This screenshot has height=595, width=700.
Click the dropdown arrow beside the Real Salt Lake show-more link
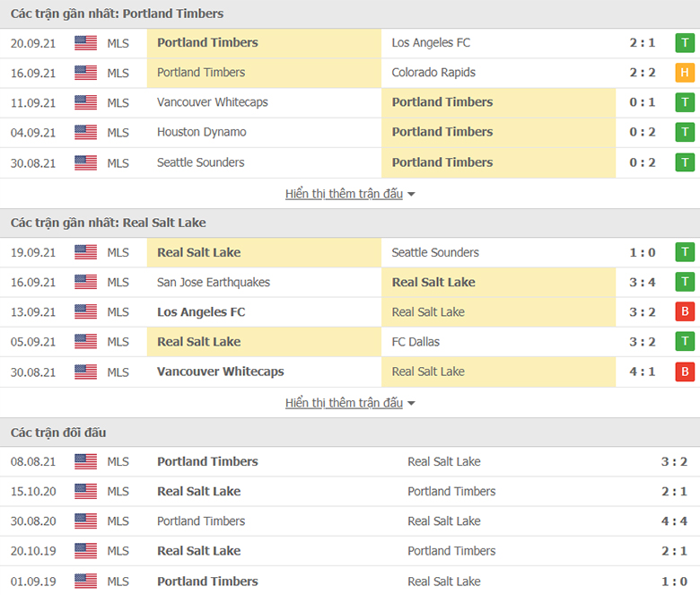411,404
